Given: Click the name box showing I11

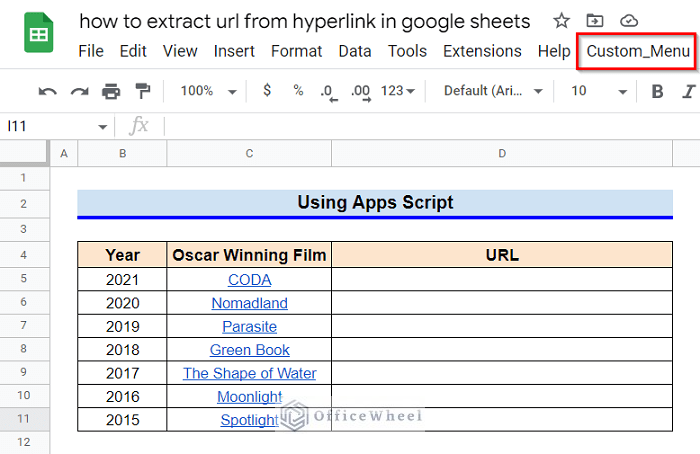Looking at the screenshot, I should (x=50, y=126).
